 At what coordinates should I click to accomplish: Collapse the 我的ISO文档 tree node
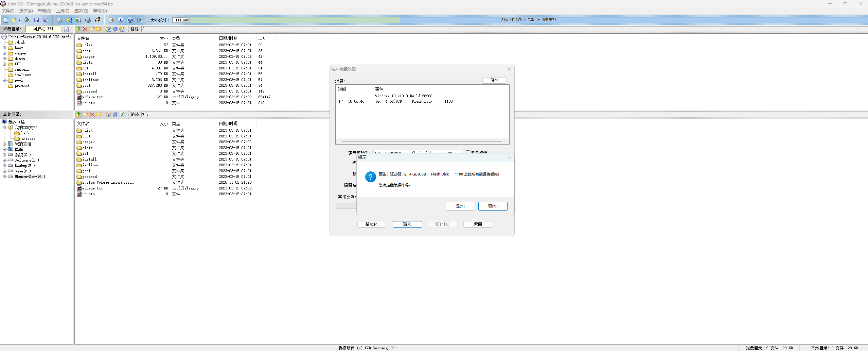pyautogui.click(x=4, y=128)
